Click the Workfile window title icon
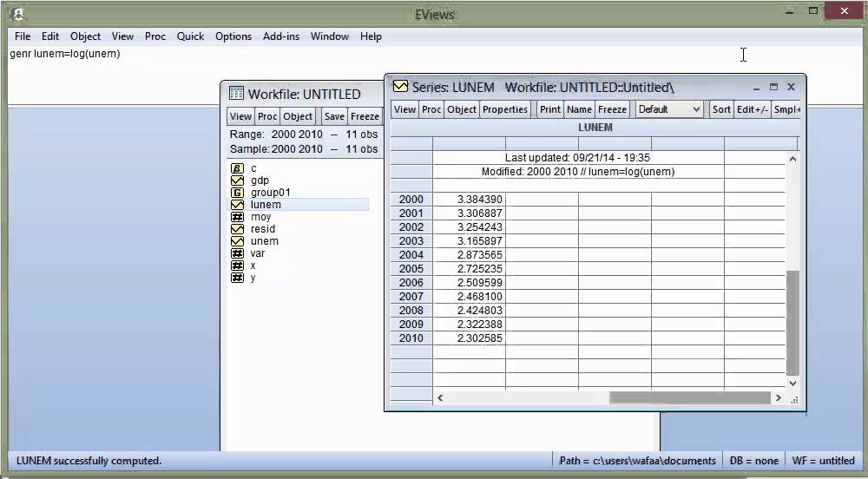The height and width of the screenshot is (479, 868). point(236,93)
